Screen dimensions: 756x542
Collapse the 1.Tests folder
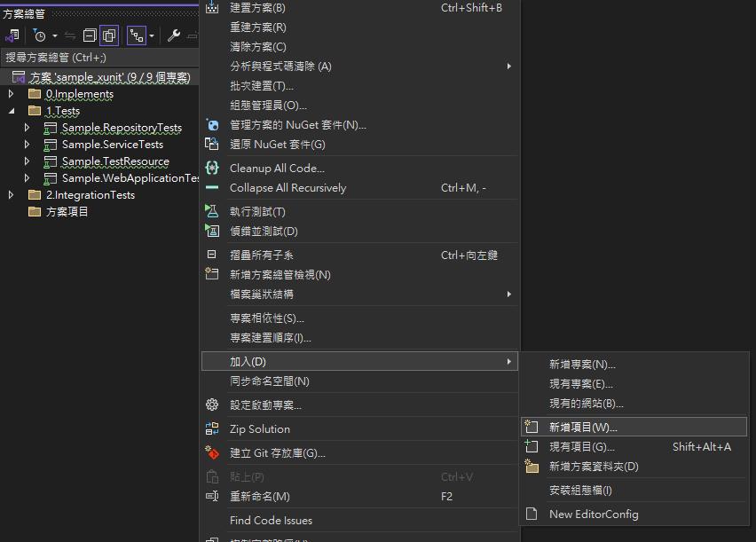point(11,111)
